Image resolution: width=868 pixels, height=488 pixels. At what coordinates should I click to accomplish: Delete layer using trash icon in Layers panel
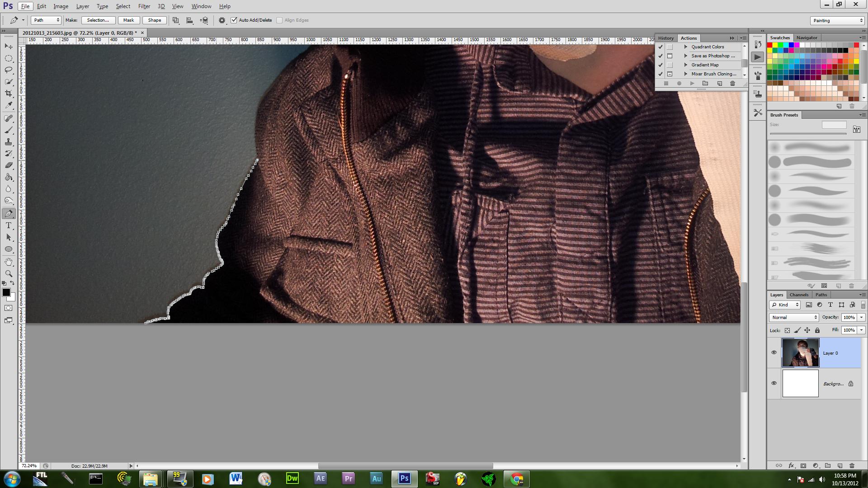[x=852, y=465]
